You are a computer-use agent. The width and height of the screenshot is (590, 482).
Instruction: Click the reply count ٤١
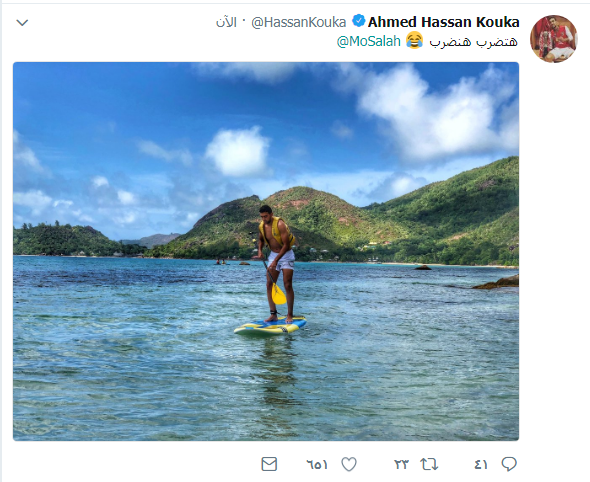click(x=481, y=465)
